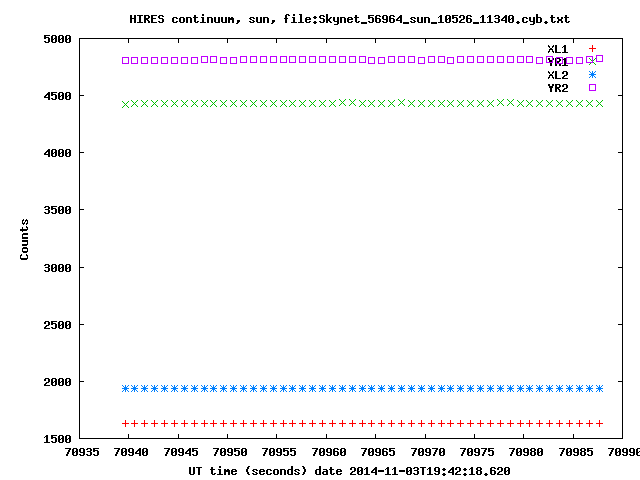
Task: Click the Counts y-axis label
Action: click(24, 239)
